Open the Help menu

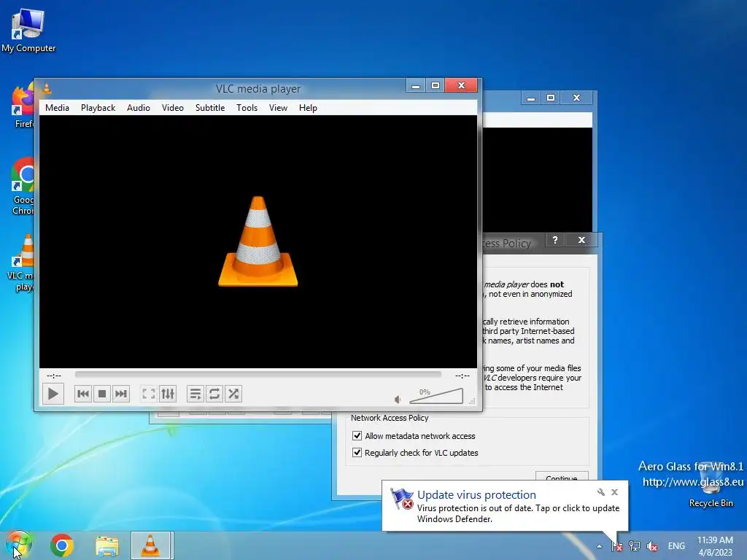[308, 108]
